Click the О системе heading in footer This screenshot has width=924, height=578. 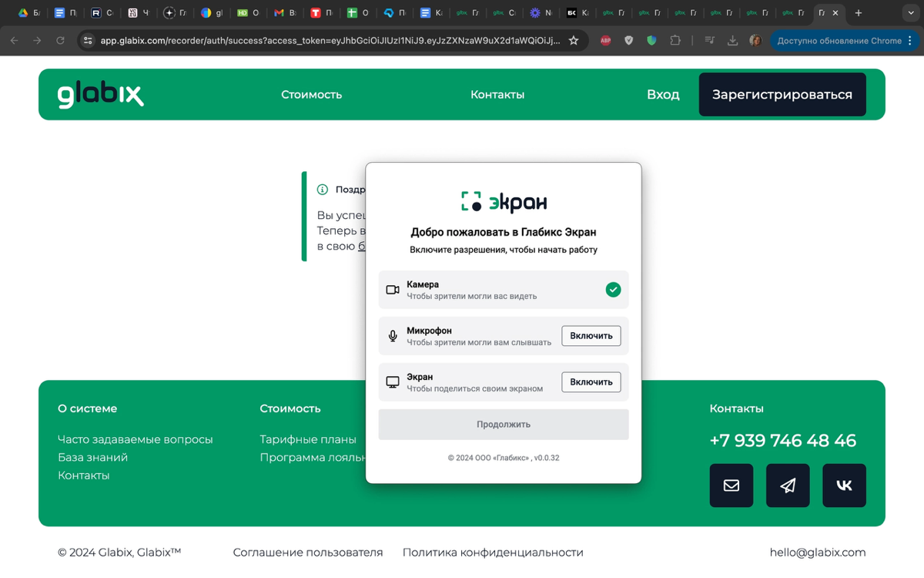[88, 408]
